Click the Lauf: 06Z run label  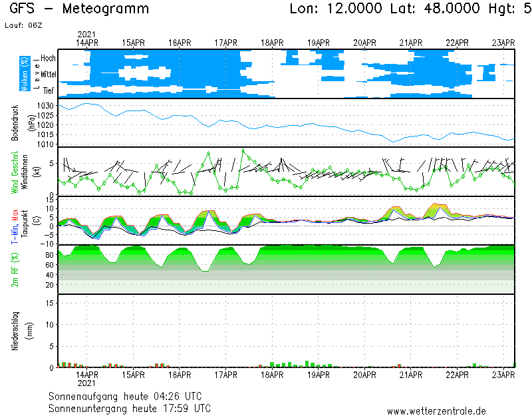pyautogui.click(x=23, y=25)
